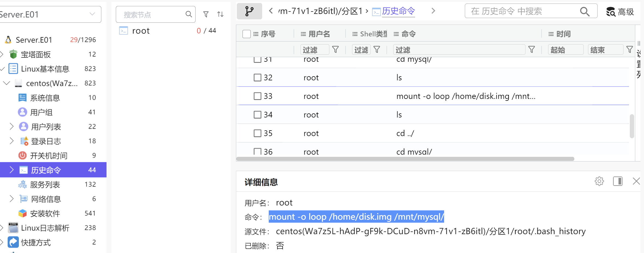Click the horizontal scrollbar of the table
The height and width of the screenshot is (253, 644).
405,159
